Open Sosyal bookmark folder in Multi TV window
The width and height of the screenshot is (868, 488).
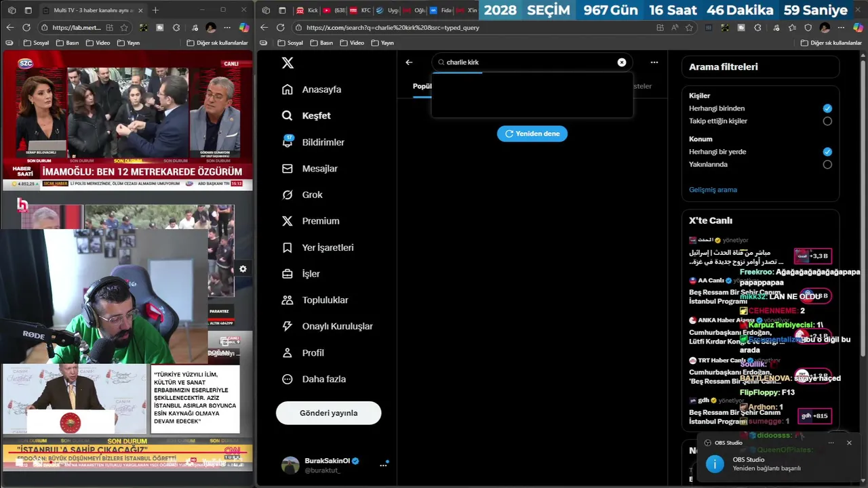pos(36,43)
